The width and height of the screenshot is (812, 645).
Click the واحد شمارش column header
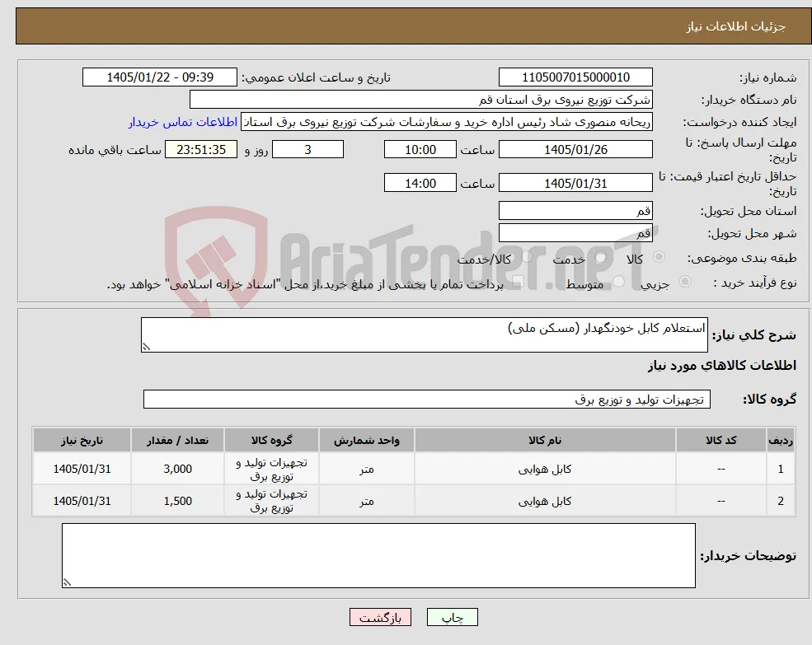point(366,440)
